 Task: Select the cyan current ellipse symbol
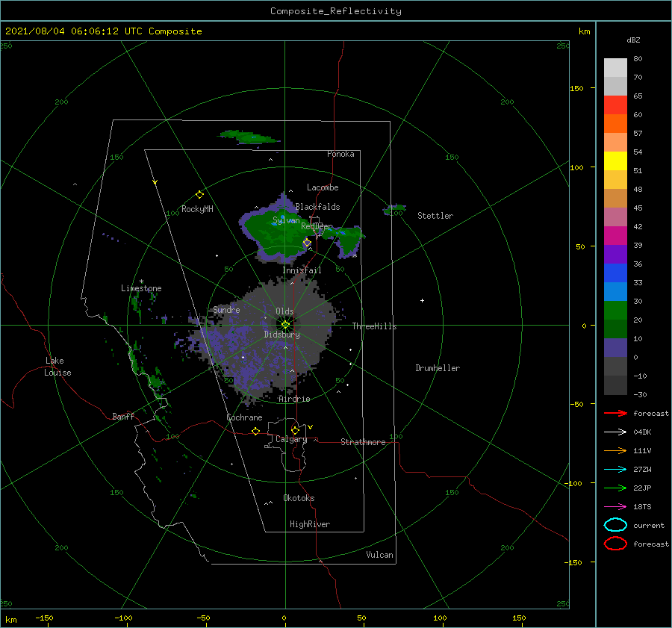click(x=615, y=525)
